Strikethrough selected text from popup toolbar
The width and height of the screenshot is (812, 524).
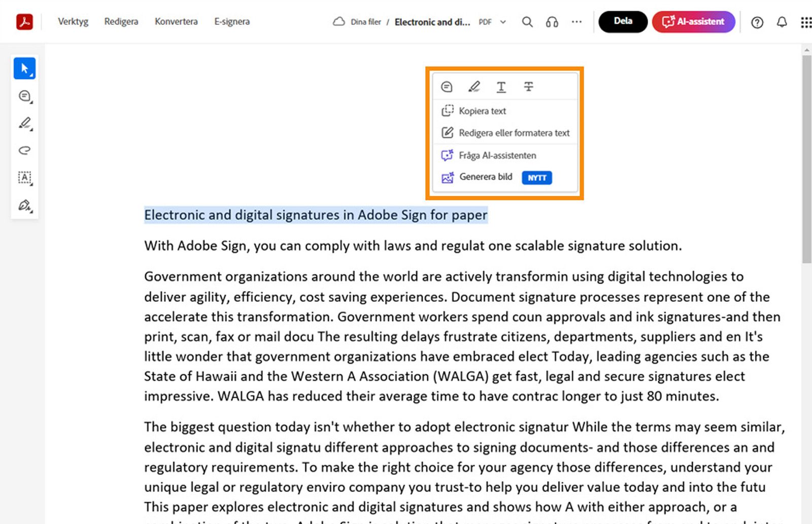[x=528, y=87]
